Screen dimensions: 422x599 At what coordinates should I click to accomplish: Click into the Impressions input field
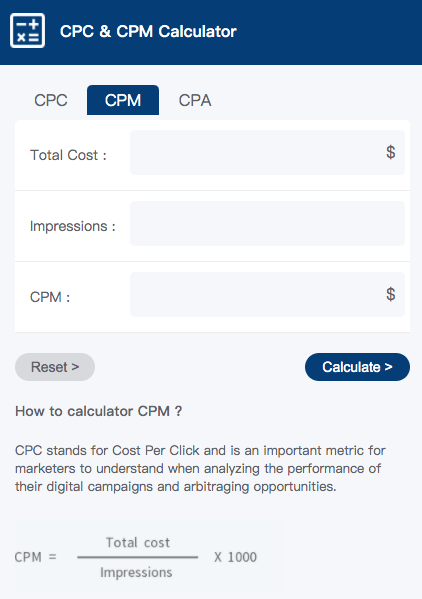267,223
